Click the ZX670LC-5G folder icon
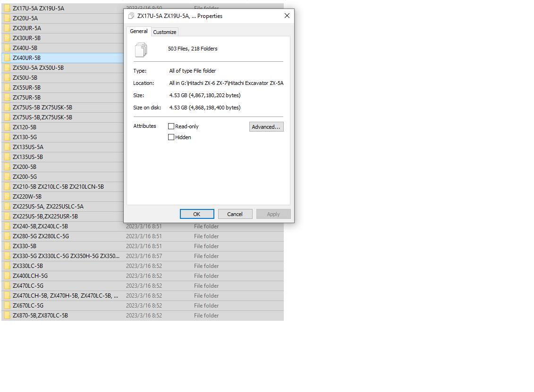The height and width of the screenshot is (392, 534). pos(7,306)
